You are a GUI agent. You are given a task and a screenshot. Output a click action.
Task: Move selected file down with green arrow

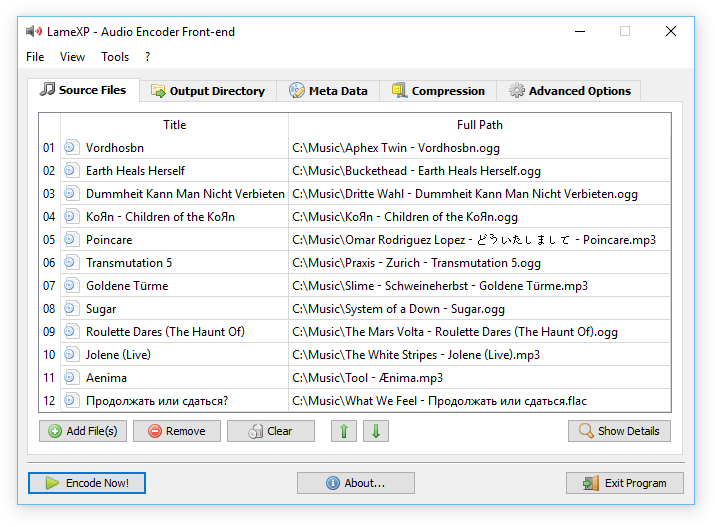tap(376, 431)
